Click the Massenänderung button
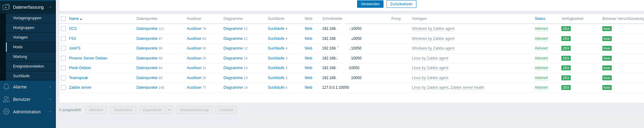The height and width of the screenshot is (128, 644). pos(194,110)
